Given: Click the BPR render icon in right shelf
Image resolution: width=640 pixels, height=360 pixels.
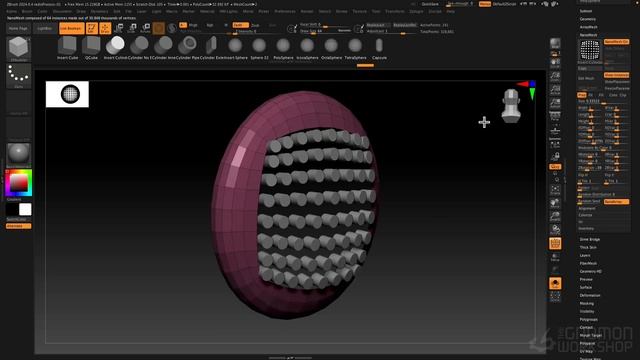Looking at the screenshot, I should (555, 44).
